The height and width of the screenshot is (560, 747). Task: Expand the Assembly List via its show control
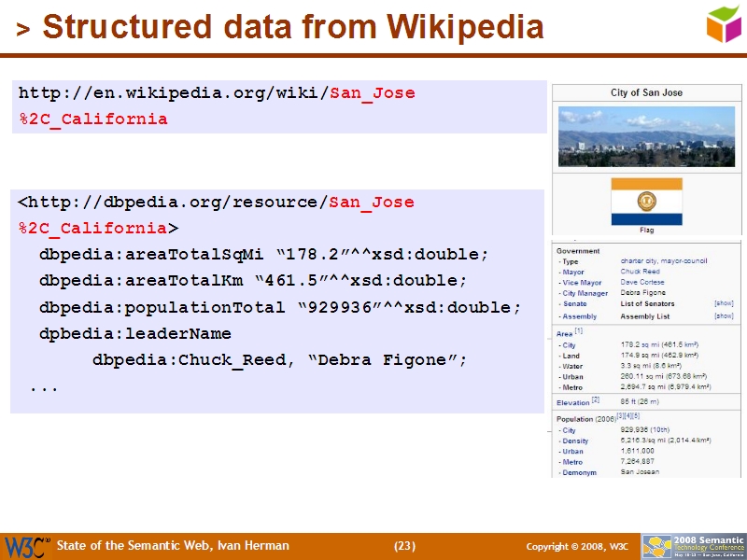[726, 315]
